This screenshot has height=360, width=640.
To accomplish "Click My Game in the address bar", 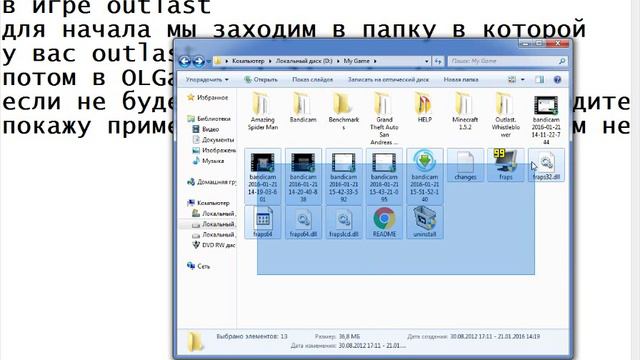I will coord(356,61).
